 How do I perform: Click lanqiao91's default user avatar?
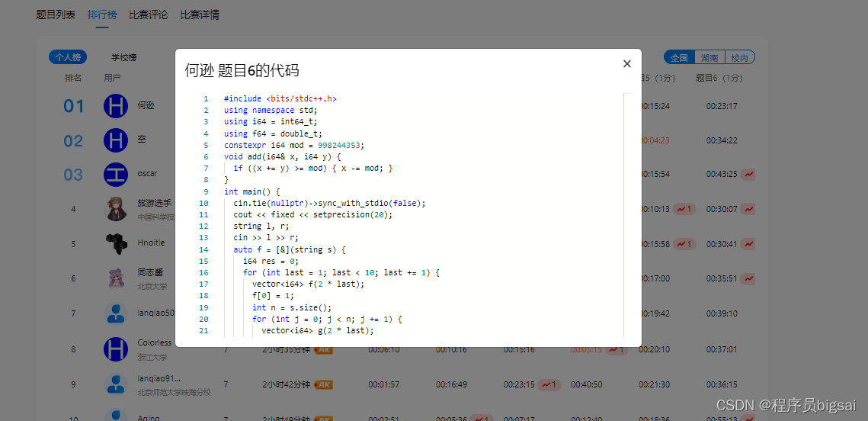(116, 384)
